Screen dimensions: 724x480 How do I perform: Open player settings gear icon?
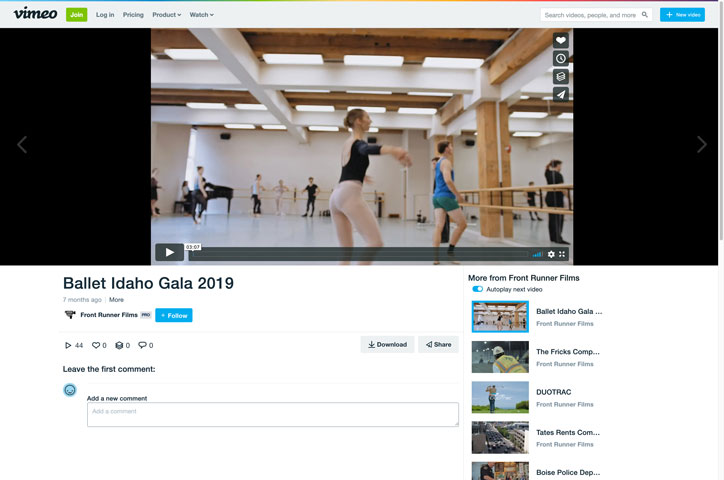[x=551, y=254]
